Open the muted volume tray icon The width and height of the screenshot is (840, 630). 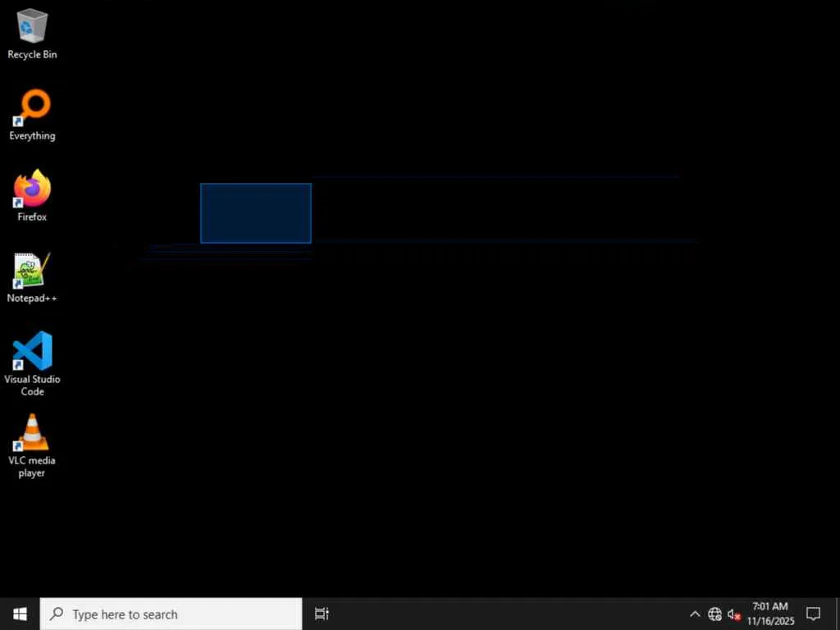[734, 614]
